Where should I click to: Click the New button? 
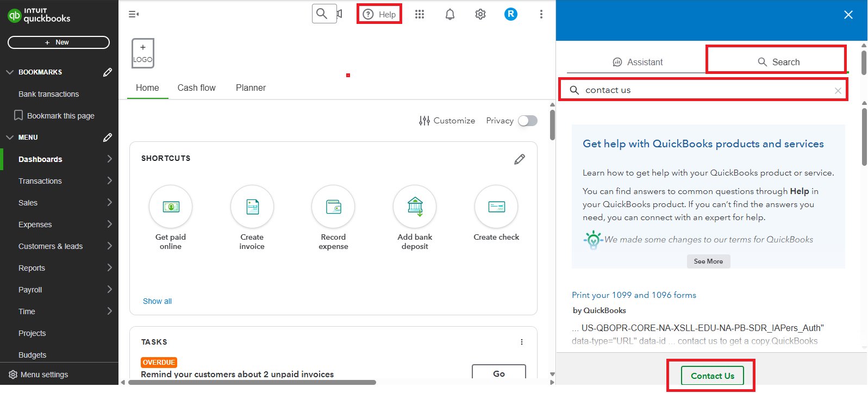59,42
